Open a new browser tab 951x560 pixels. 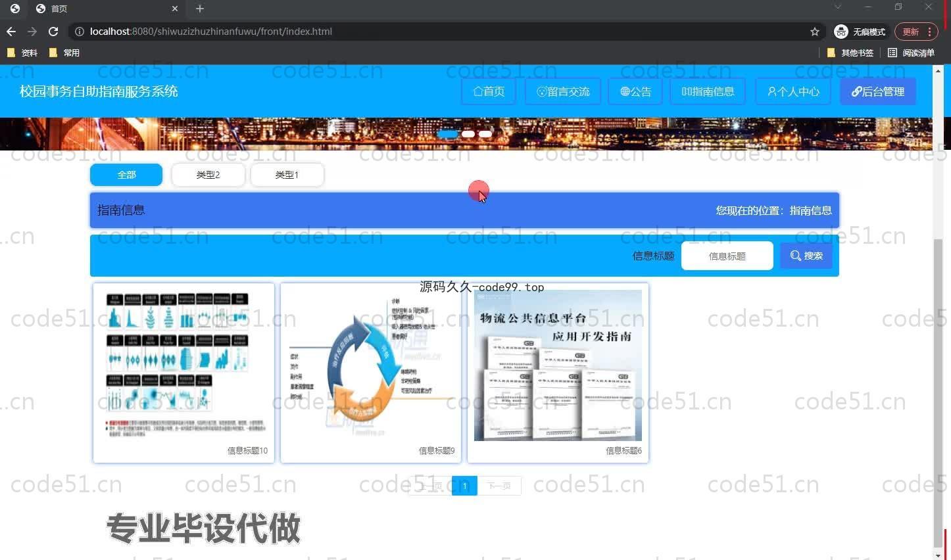coord(200,9)
